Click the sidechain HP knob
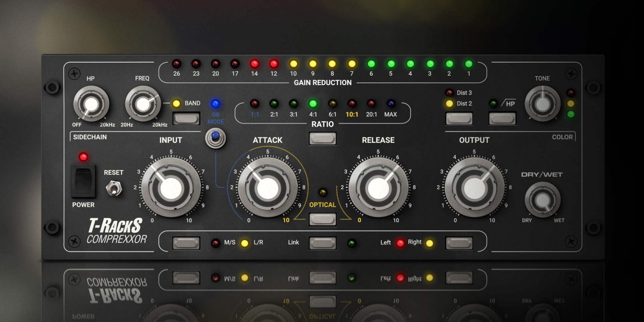This screenshot has height=322, width=644. (x=91, y=104)
